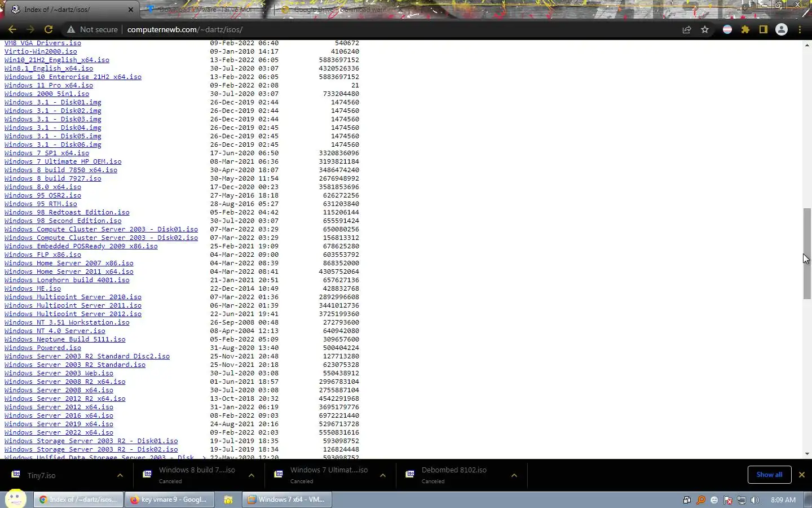
Task: Click the volume speaker tray icon
Action: click(755, 500)
